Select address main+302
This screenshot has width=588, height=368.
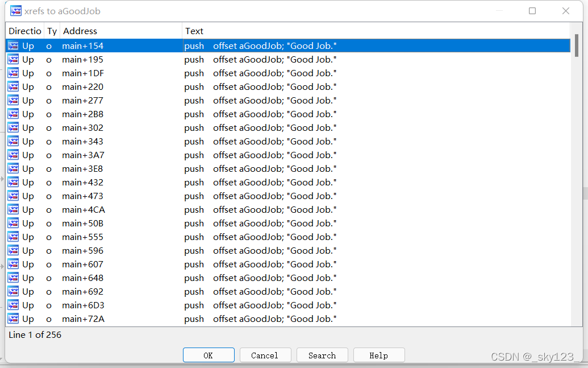coord(82,127)
